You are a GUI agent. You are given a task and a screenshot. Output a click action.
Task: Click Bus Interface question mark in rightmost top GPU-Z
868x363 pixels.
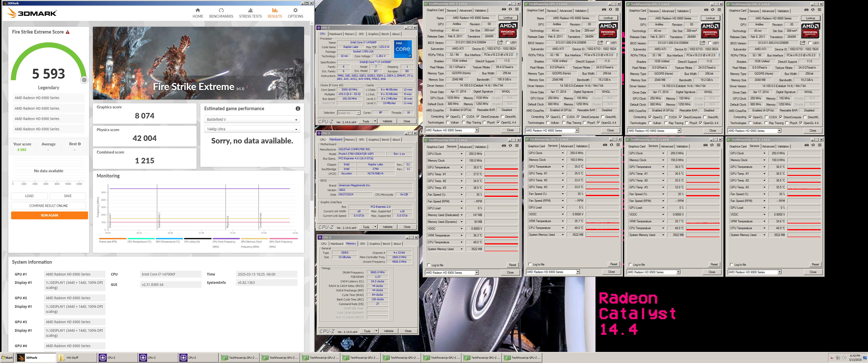coord(819,55)
